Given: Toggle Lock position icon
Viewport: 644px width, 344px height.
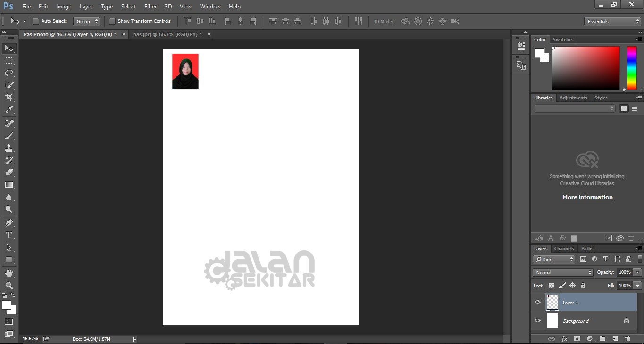Looking at the screenshot, I should 572,286.
